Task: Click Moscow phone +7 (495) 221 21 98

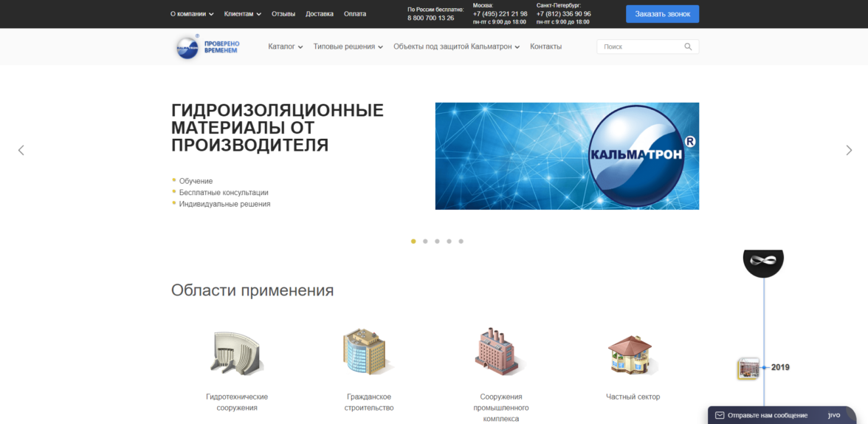Action: coord(500,14)
